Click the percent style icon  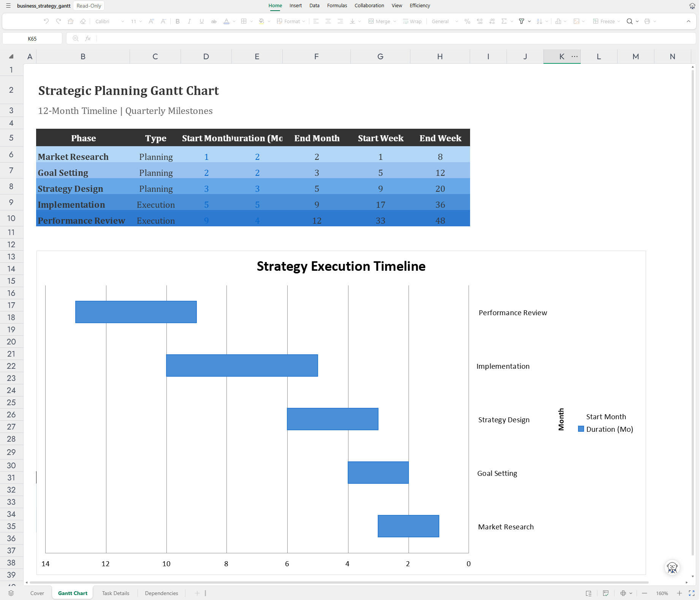(x=467, y=21)
